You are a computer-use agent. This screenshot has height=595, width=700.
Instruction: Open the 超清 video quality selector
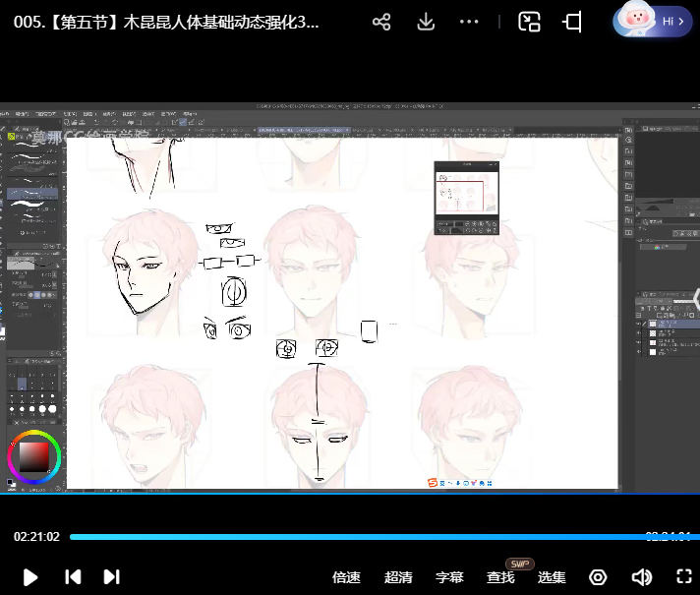pos(398,577)
